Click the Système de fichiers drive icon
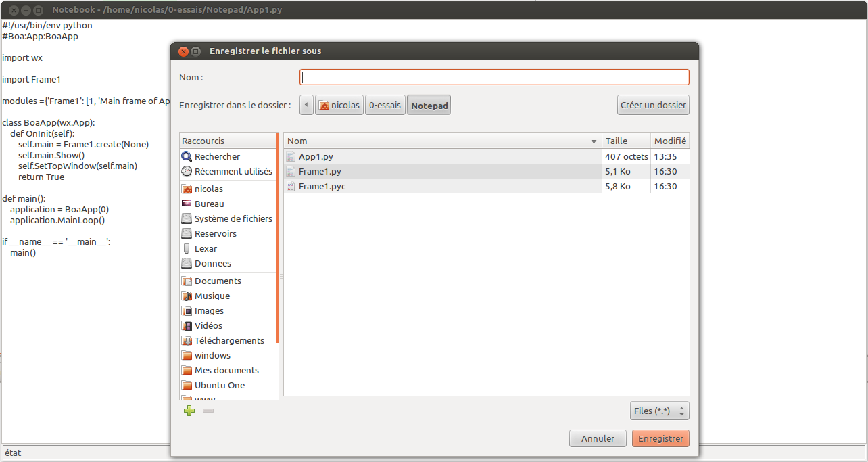Screen dimensions: 868x462 187,218
